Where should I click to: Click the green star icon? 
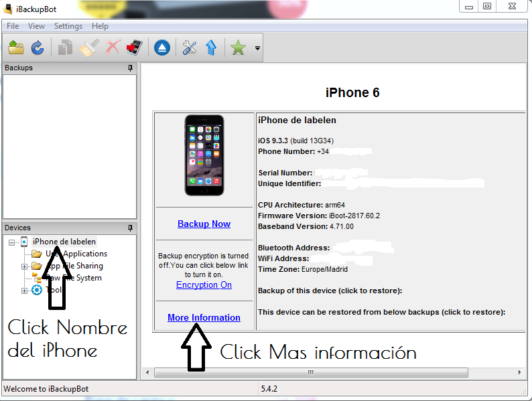tap(238, 48)
